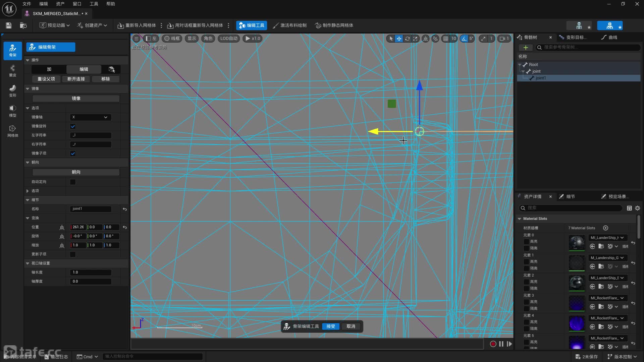Viewport: 644px width, 362px height.
Task: Click the Accept button in skeleton editing tool
Action: click(x=330, y=326)
